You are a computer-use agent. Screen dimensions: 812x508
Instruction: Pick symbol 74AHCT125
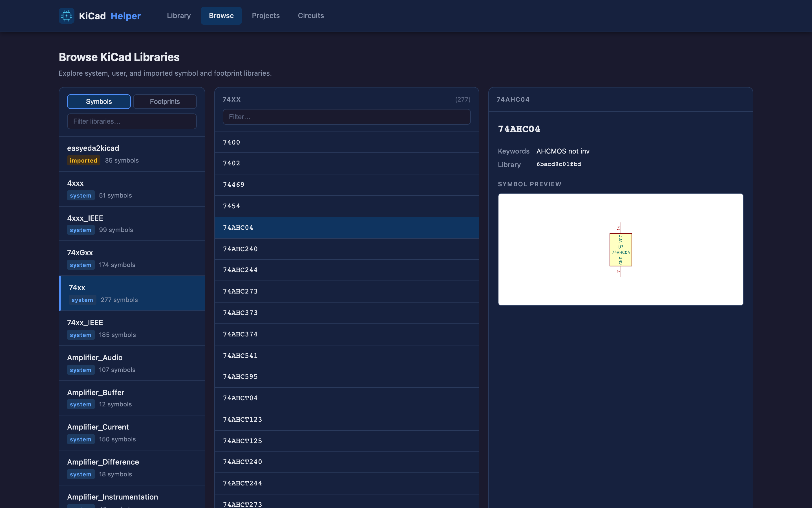(347, 441)
